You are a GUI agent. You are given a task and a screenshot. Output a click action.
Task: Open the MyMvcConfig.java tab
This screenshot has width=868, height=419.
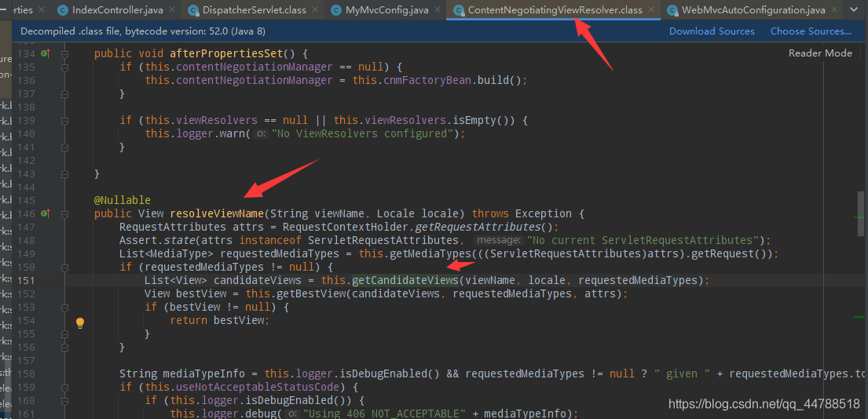coord(387,10)
